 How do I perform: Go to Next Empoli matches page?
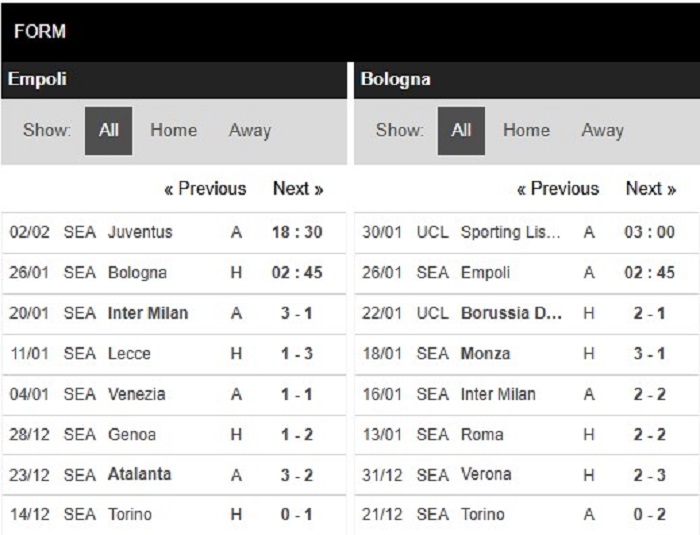pyautogui.click(x=298, y=188)
